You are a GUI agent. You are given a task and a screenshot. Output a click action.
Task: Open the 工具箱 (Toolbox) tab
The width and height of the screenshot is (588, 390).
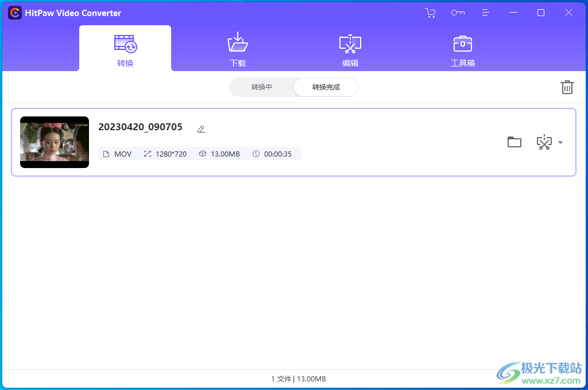(462, 48)
